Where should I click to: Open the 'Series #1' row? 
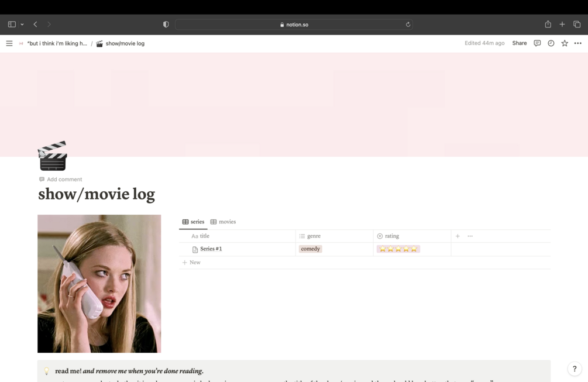[x=211, y=249]
